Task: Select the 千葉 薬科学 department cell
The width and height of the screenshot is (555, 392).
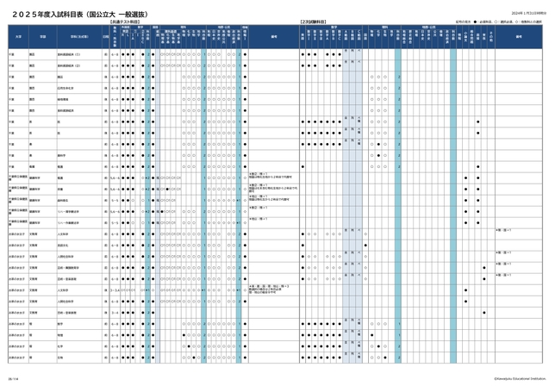Action: click(62, 154)
